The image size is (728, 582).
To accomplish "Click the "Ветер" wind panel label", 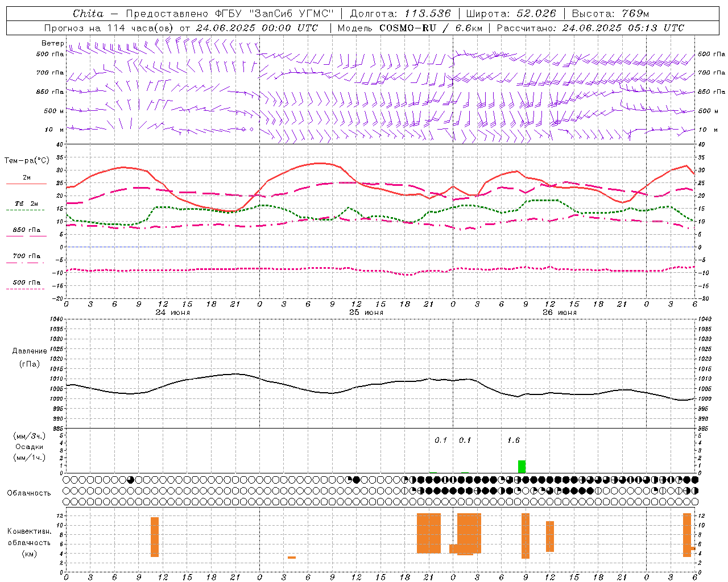I will 53,43.
